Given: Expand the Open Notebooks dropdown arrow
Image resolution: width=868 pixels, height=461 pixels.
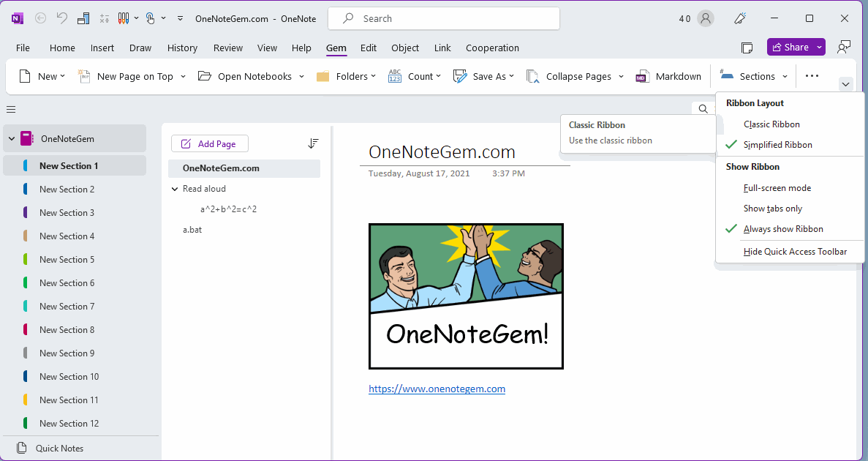Looking at the screenshot, I should [302, 76].
